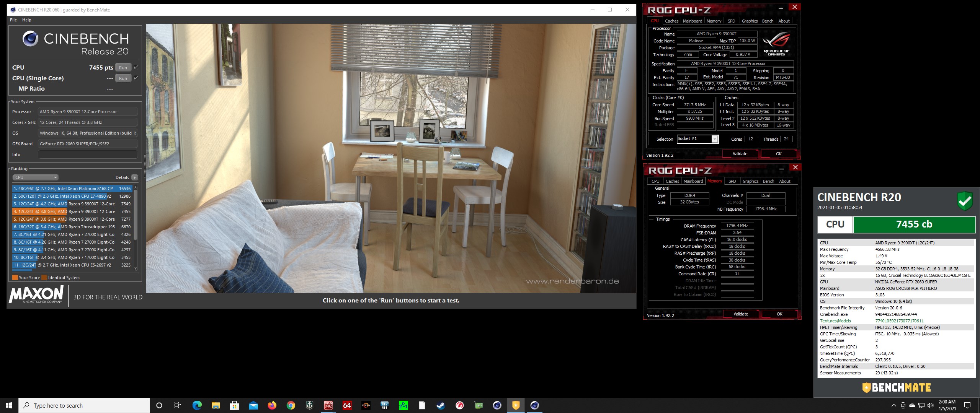Open the About tab in lower CPU-Z window
Image resolution: width=980 pixels, height=413 pixels.
tap(784, 181)
